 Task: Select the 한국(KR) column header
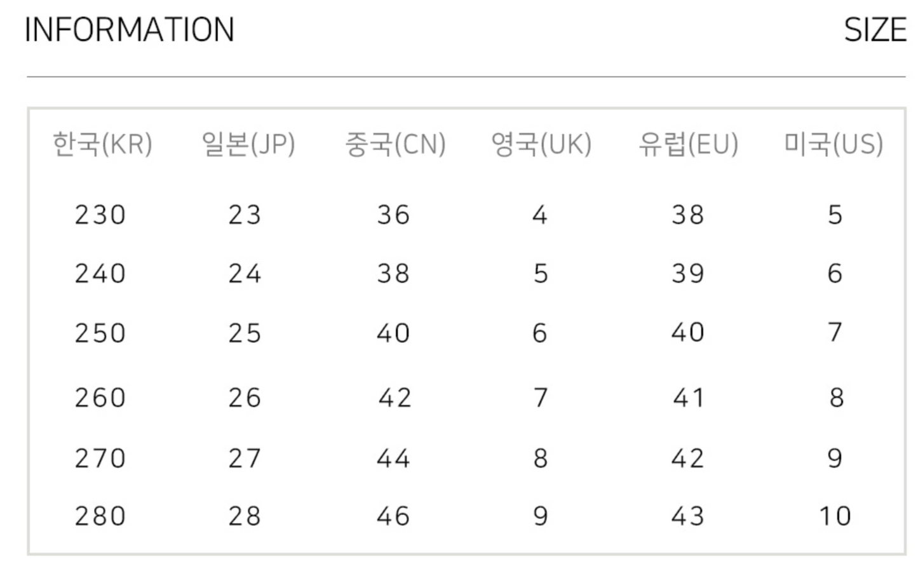pyautogui.click(x=102, y=144)
